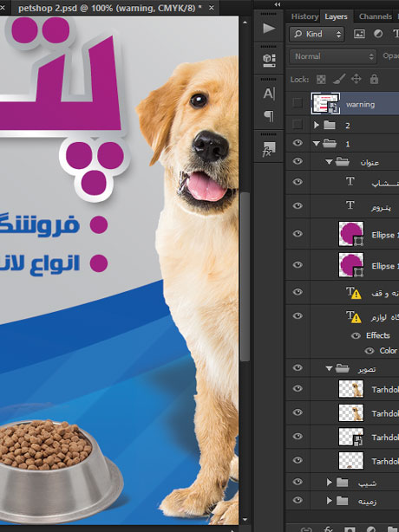Open the Character panel icon

coord(269,94)
